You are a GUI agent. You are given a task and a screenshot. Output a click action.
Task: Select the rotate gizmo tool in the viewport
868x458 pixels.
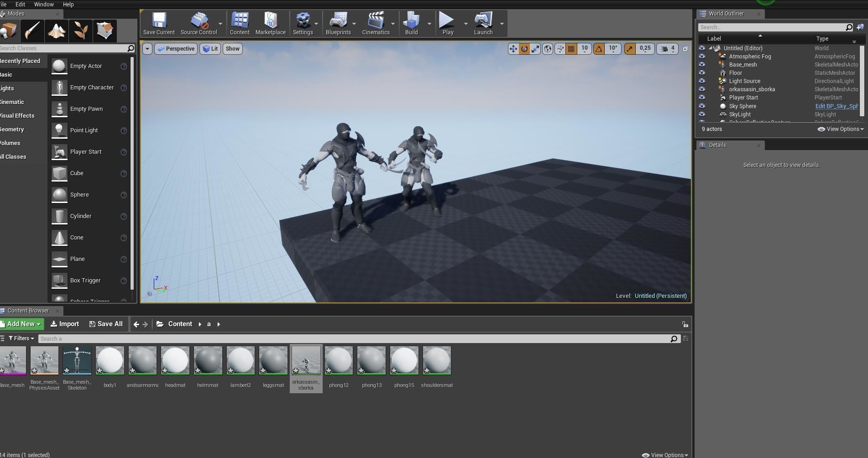(524, 49)
